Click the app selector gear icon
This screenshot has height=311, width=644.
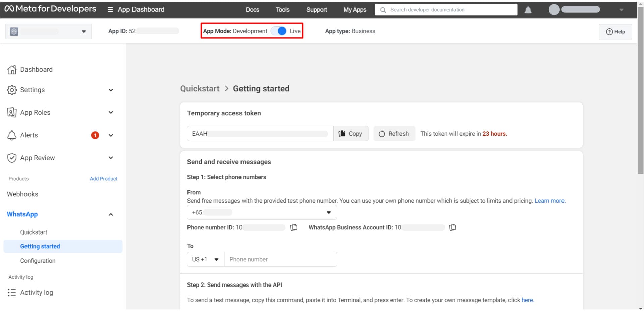14,32
